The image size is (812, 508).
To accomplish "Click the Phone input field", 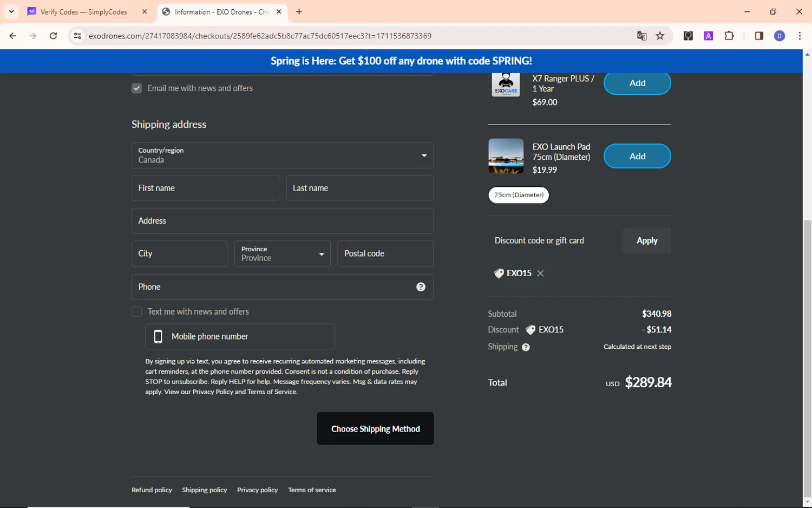I will [283, 287].
